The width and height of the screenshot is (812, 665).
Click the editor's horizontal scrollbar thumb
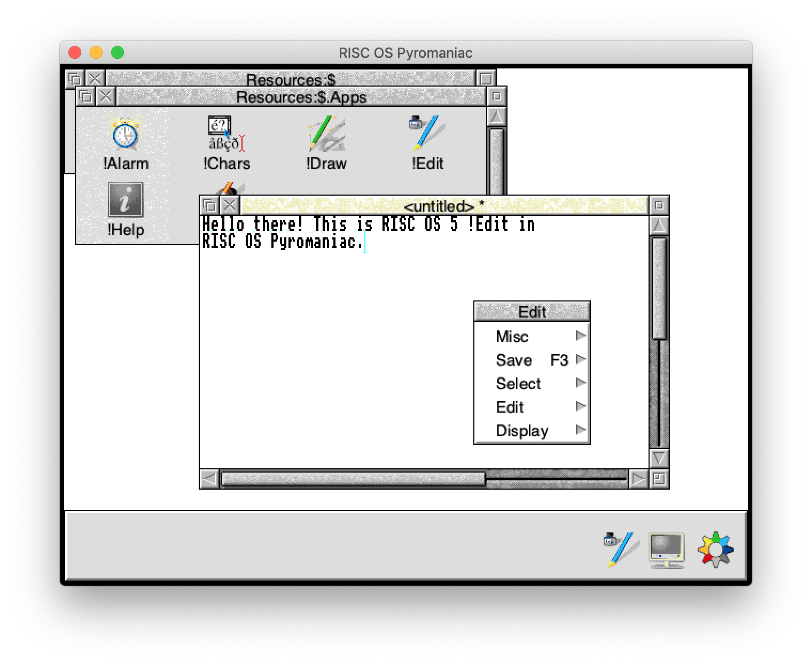[353, 479]
